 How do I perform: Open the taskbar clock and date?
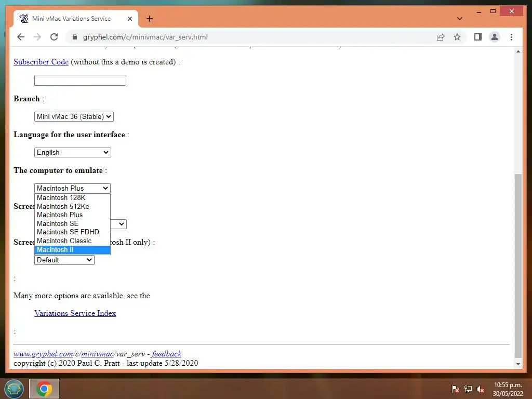point(508,389)
